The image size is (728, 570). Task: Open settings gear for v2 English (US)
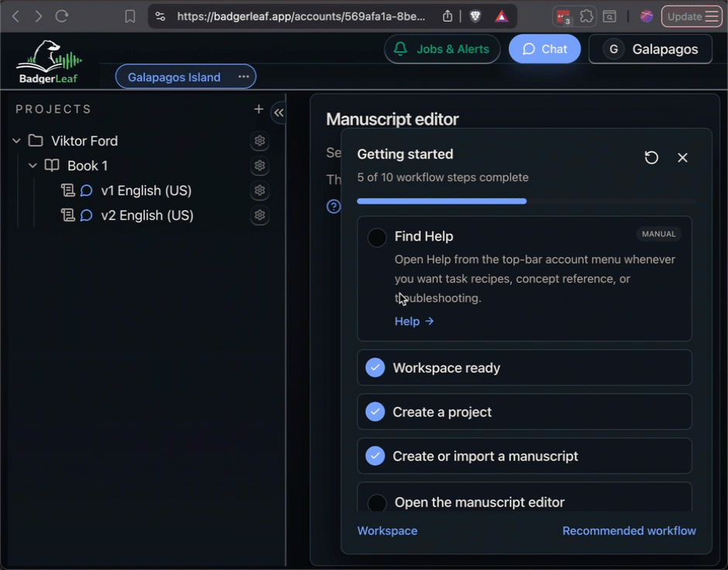tap(259, 215)
